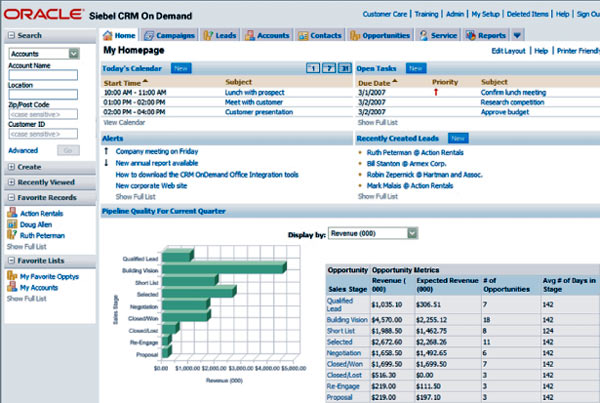
Task: Click the My Favorite Opptys list icon
Action: pos(12,276)
